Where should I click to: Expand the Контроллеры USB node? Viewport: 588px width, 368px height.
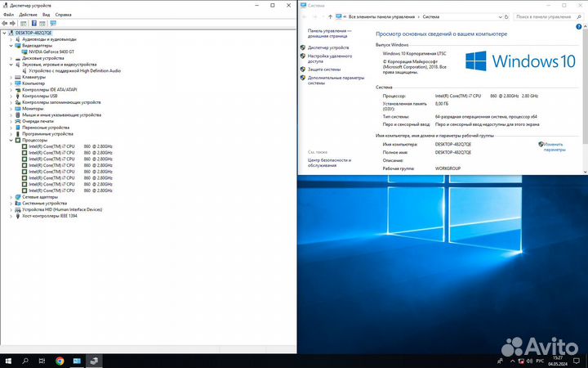pyautogui.click(x=11, y=96)
